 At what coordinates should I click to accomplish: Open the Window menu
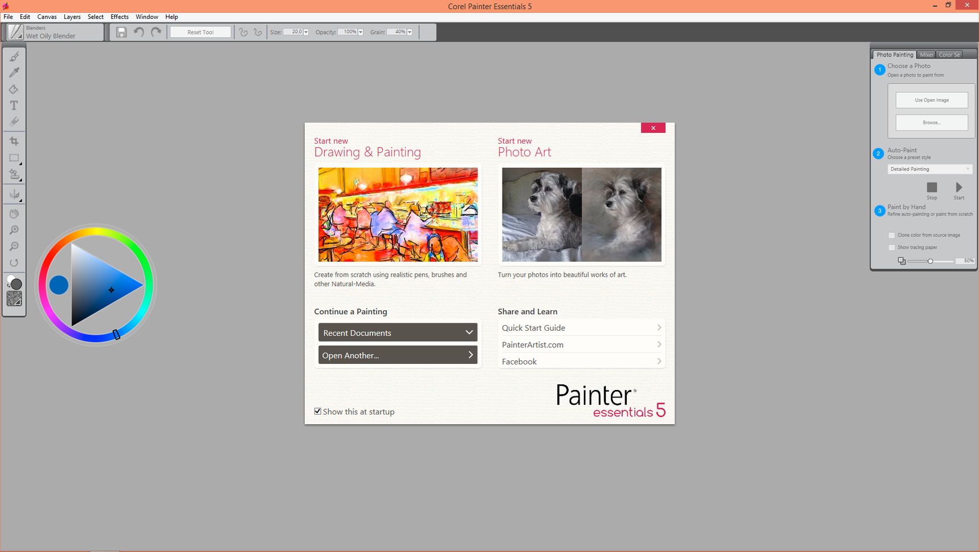pos(147,17)
